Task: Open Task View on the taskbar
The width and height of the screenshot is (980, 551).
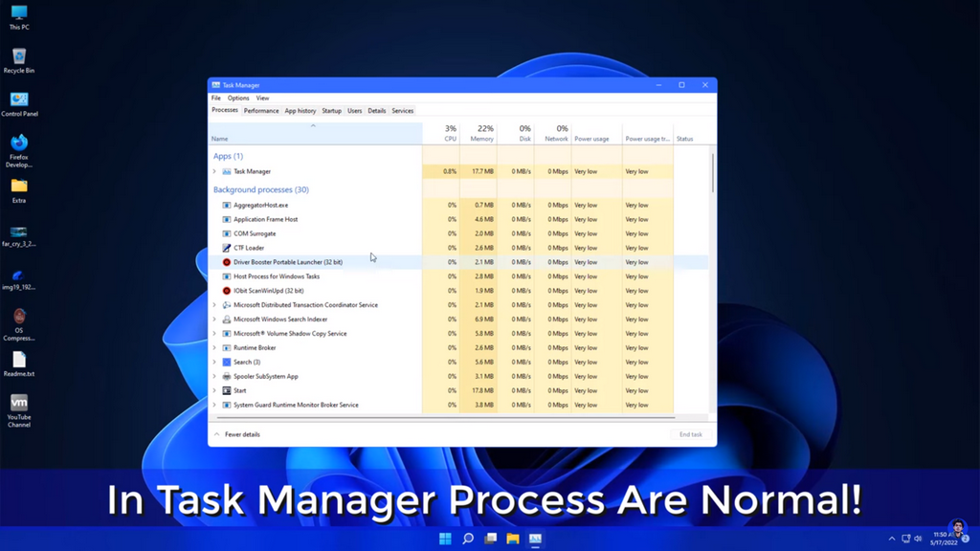Action: (x=491, y=539)
